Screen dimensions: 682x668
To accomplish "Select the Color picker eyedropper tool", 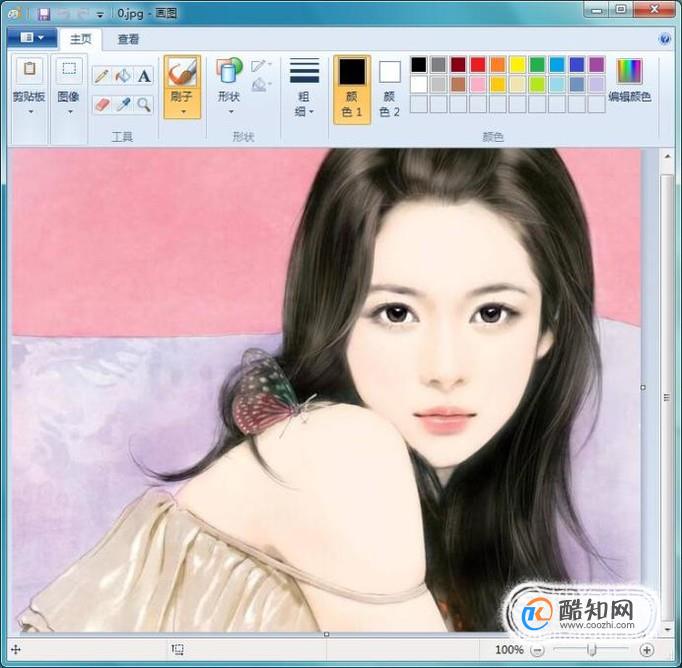I will pyautogui.click(x=123, y=105).
